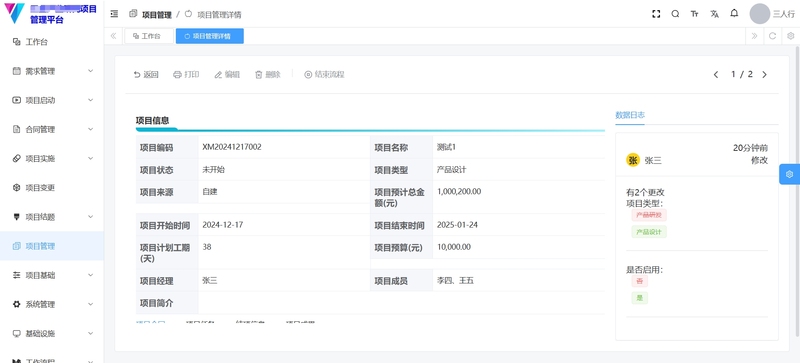Expand 基础设施 sidebar menu

[52, 333]
